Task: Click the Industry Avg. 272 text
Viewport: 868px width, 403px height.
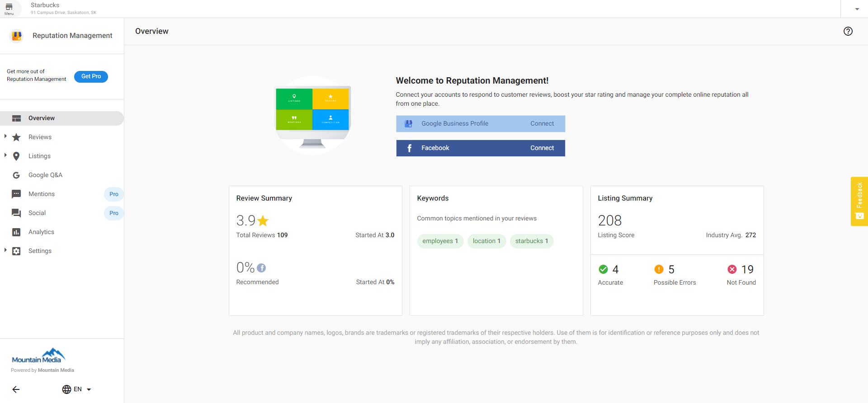Action: click(x=731, y=235)
